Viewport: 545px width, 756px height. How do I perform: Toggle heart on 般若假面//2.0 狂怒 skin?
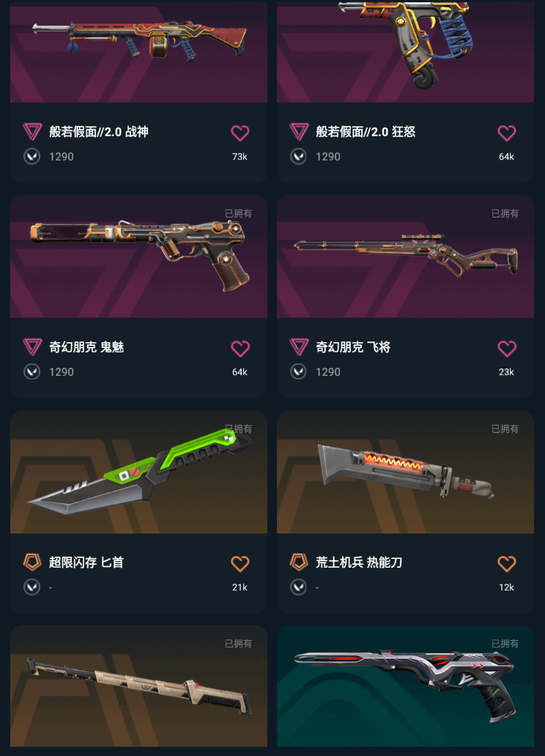click(x=506, y=133)
